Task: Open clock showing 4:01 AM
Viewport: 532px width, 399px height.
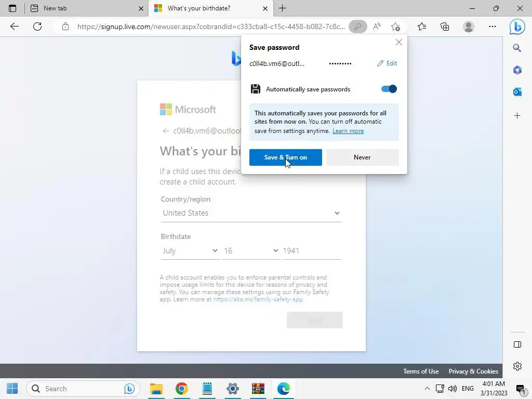Action: [x=494, y=389]
